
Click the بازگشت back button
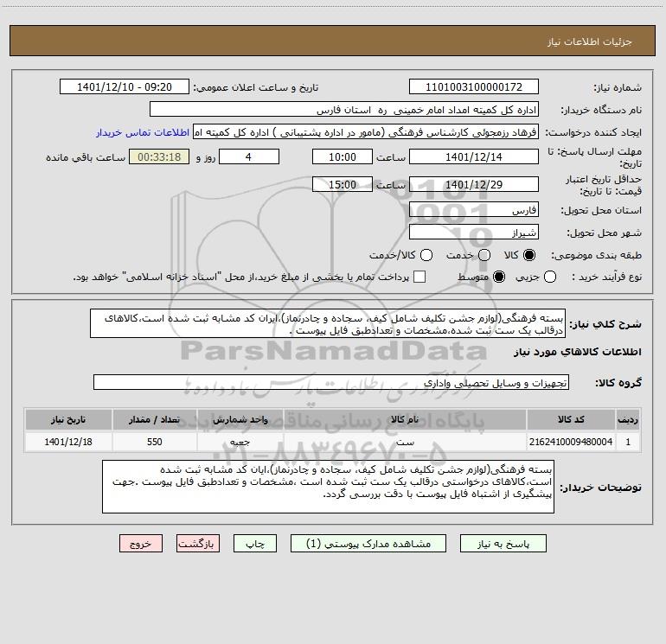[198, 544]
